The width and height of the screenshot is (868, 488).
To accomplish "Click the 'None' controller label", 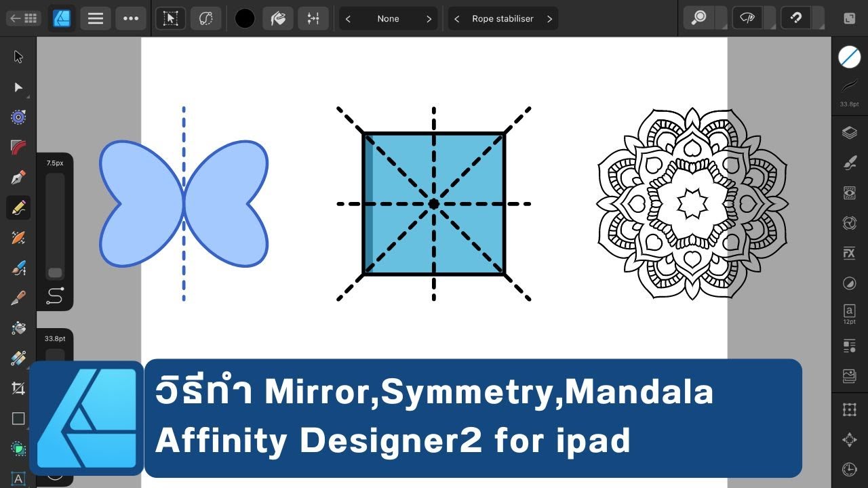I will click(x=388, y=19).
